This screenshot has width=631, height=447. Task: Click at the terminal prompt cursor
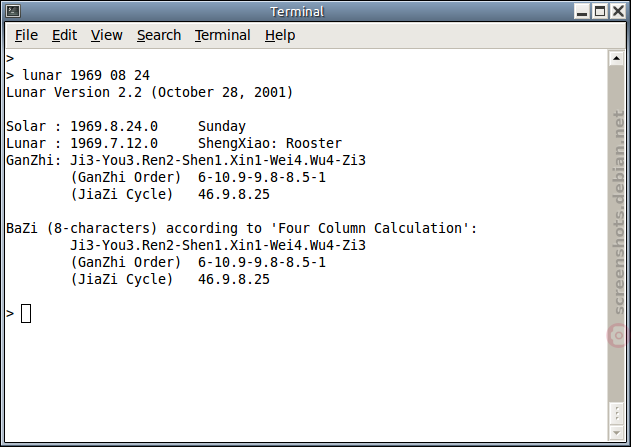pyautogui.click(x=26, y=313)
